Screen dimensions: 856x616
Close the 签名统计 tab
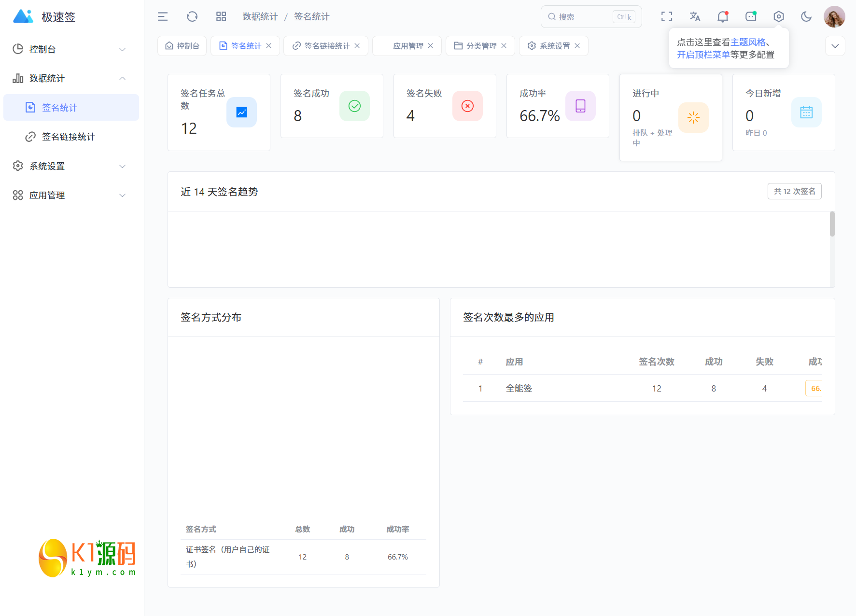[269, 46]
